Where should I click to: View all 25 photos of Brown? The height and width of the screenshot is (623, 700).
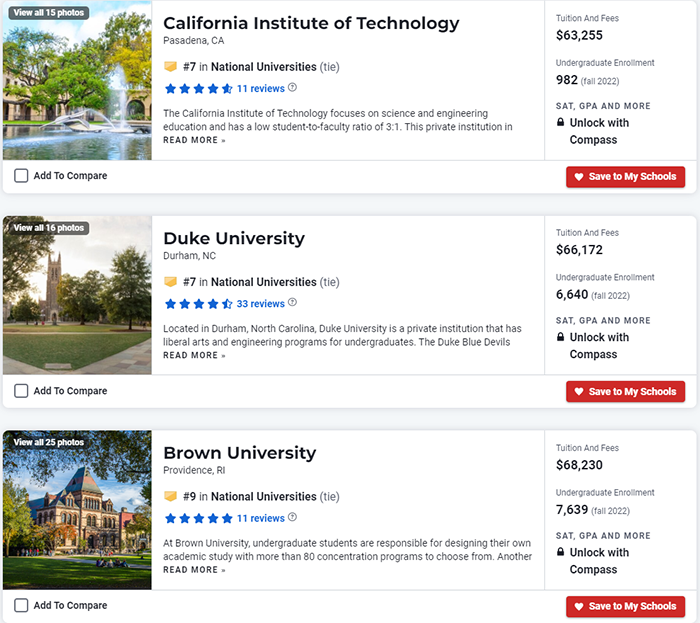coord(48,442)
